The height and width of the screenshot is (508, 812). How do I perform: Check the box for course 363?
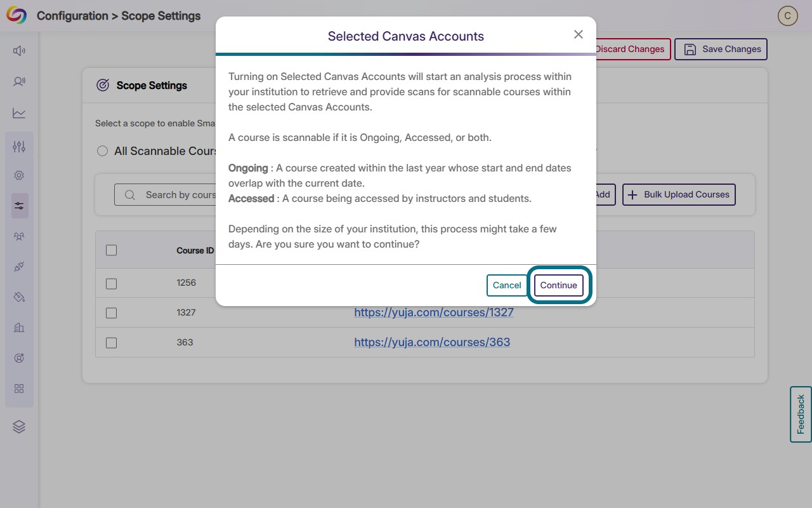click(x=112, y=343)
